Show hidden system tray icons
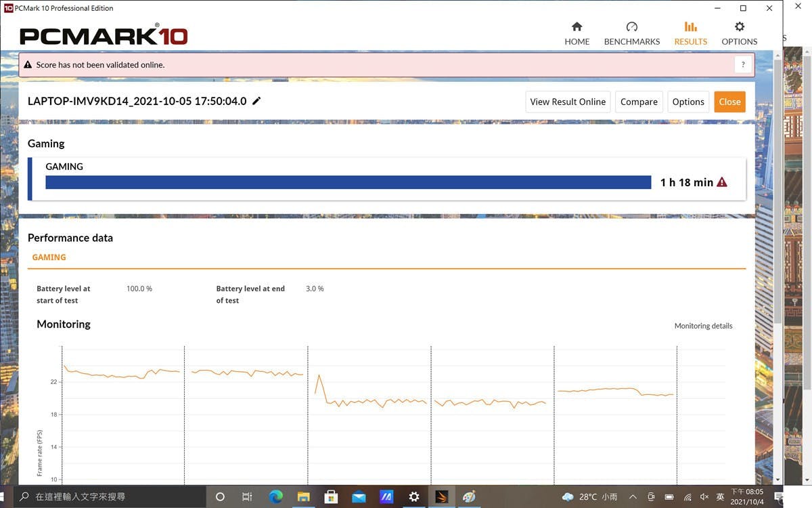The height and width of the screenshot is (508, 812). (x=633, y=496)
